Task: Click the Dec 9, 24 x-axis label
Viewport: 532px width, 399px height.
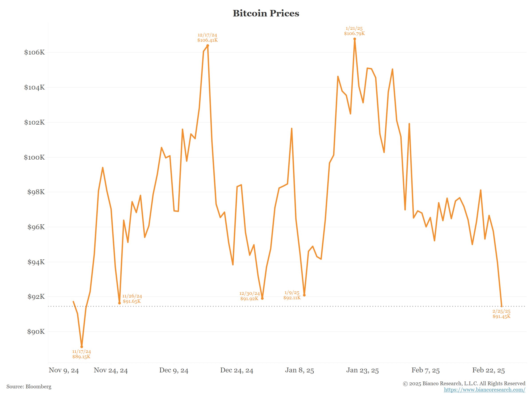Action: point(174,370)
